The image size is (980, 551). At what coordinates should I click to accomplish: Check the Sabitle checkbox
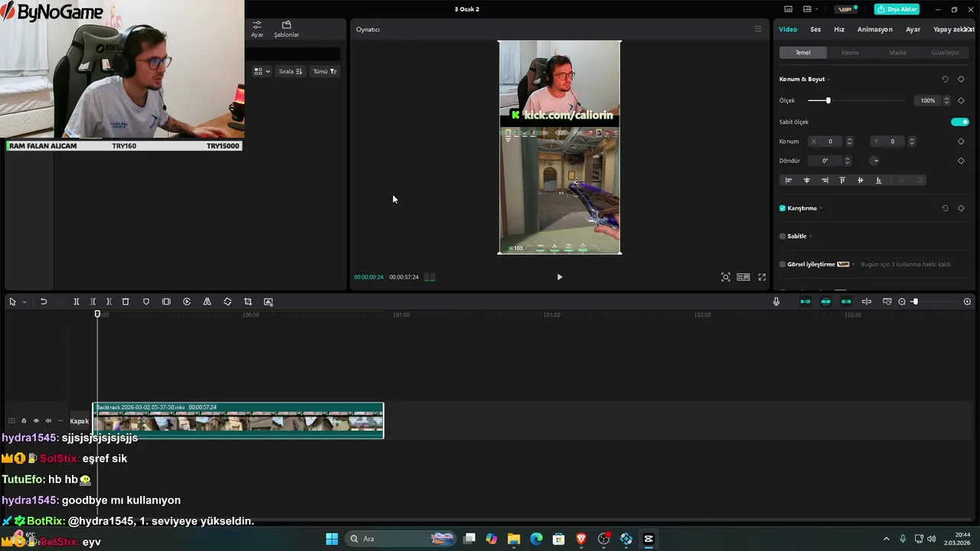point(782,236)
